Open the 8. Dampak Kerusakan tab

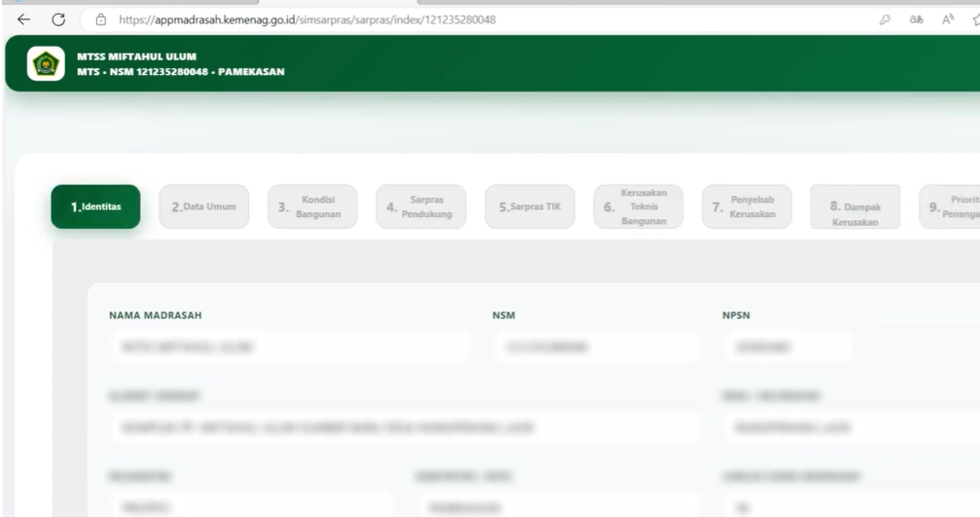[x=855, y=206]
